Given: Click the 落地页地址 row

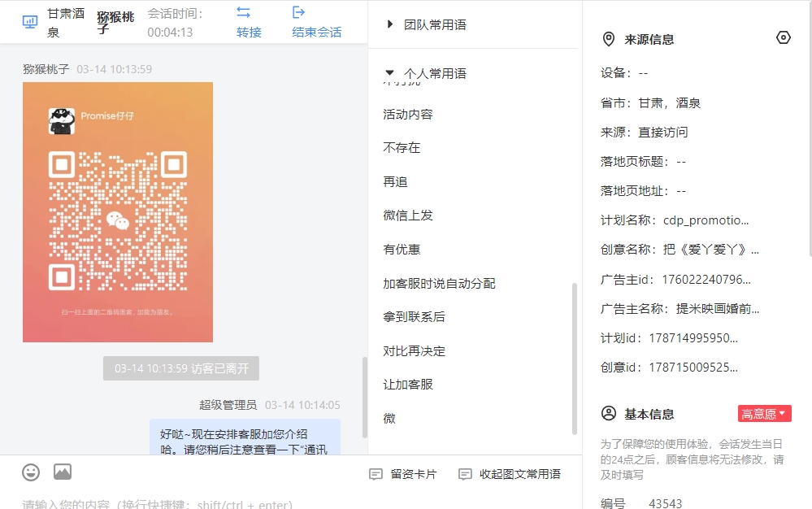Looking at the screenshot, I should [643, 190].
